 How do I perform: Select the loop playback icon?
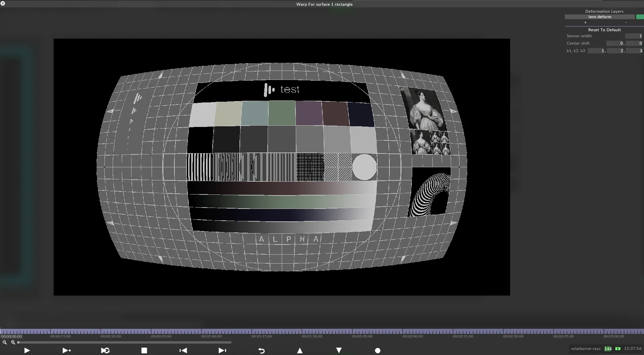pyautogui.click(x=105, y=351)
